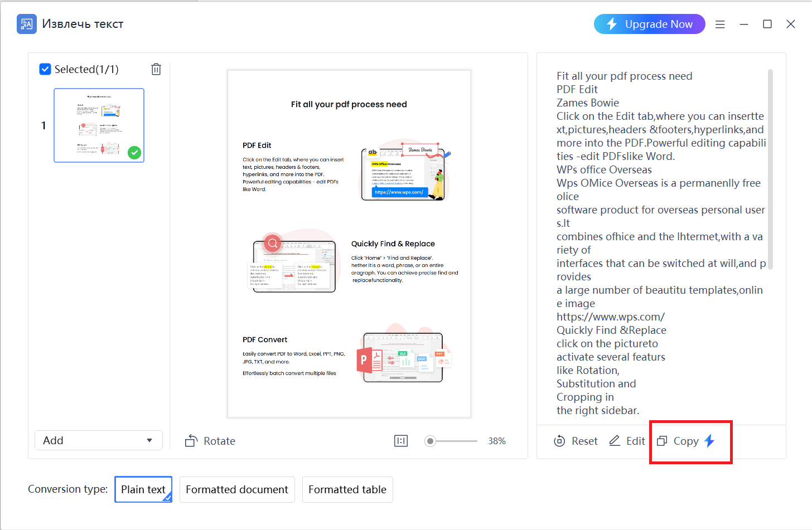812x530 pixels.
Task: Expand the Add menu arrow
Action: 149,440
